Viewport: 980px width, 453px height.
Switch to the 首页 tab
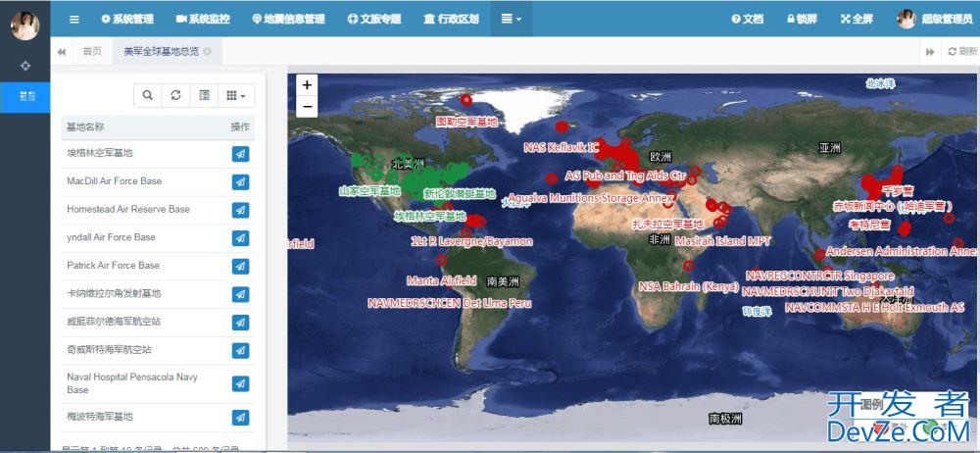(92, 51)
